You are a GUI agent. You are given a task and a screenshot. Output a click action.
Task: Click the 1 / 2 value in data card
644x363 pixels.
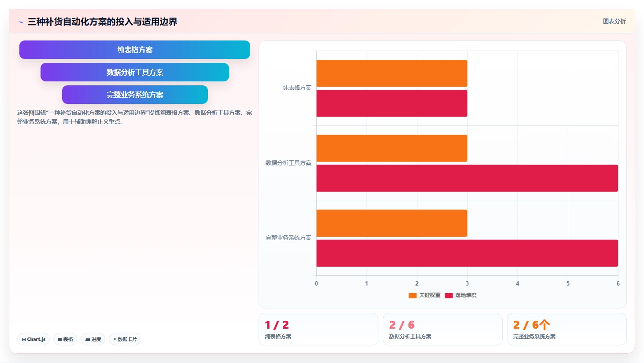tap(277, 325)
